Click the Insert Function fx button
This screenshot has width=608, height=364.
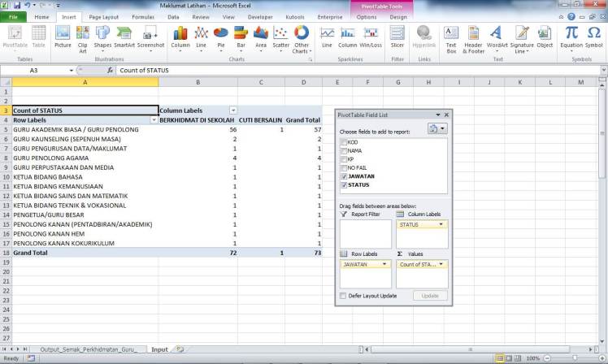pyautogui.click(x=110, y=70)
